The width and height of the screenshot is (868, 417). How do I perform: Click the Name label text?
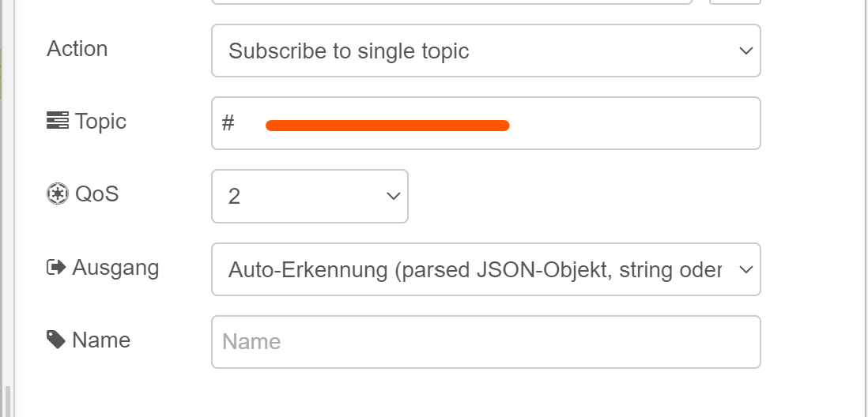101,340
